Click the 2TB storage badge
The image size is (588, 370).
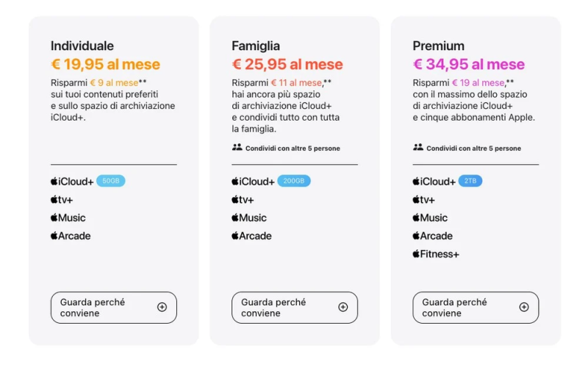(x=470, y=181)
